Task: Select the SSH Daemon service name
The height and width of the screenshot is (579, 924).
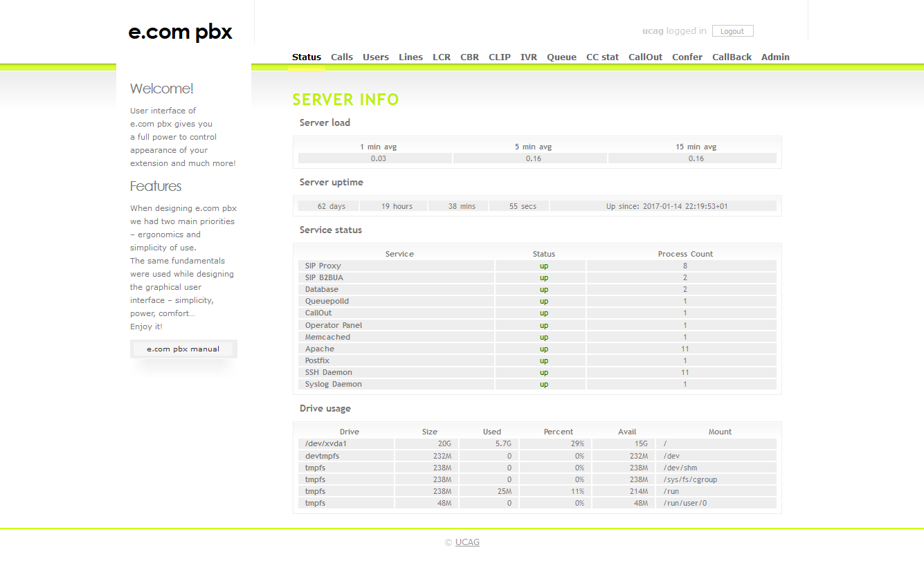Action: pos(329,372)
